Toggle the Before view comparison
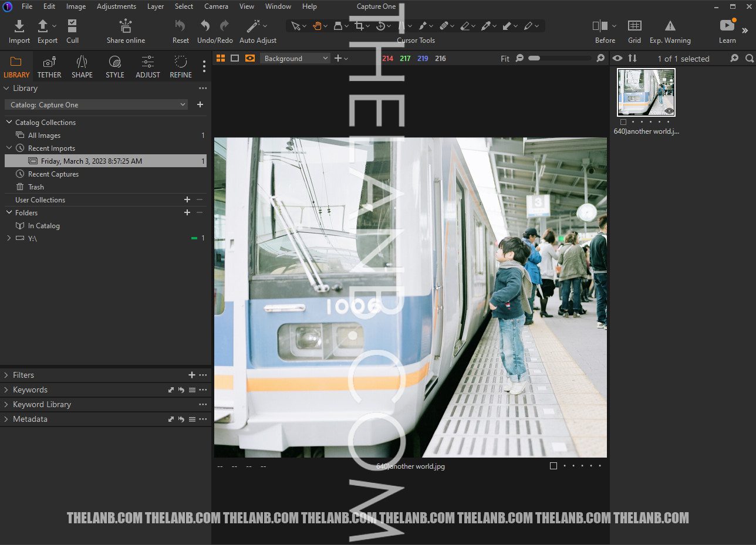Viewport: 756px width, 545px height. (x=600, y=26)
